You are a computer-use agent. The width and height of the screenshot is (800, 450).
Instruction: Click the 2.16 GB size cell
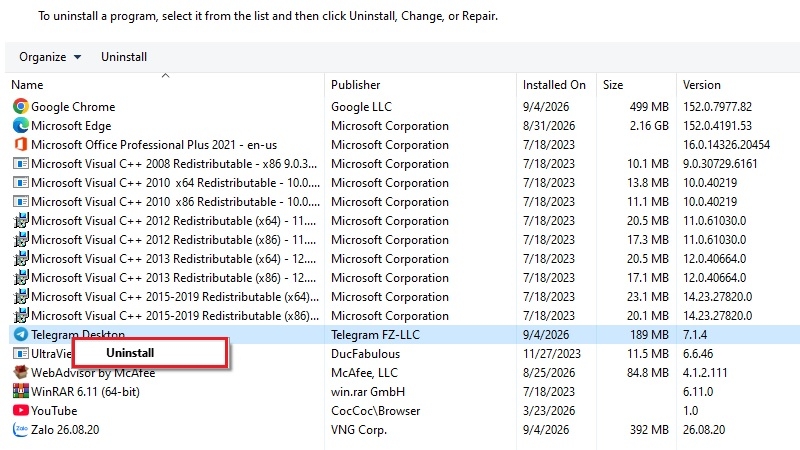[649, 126]
